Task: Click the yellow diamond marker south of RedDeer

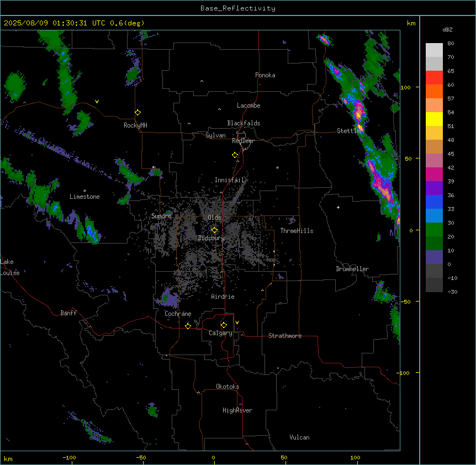Action: 235,155
